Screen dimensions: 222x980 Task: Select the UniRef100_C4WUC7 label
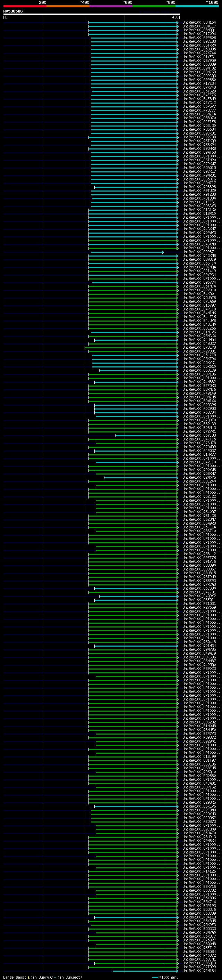click(199, 343)
